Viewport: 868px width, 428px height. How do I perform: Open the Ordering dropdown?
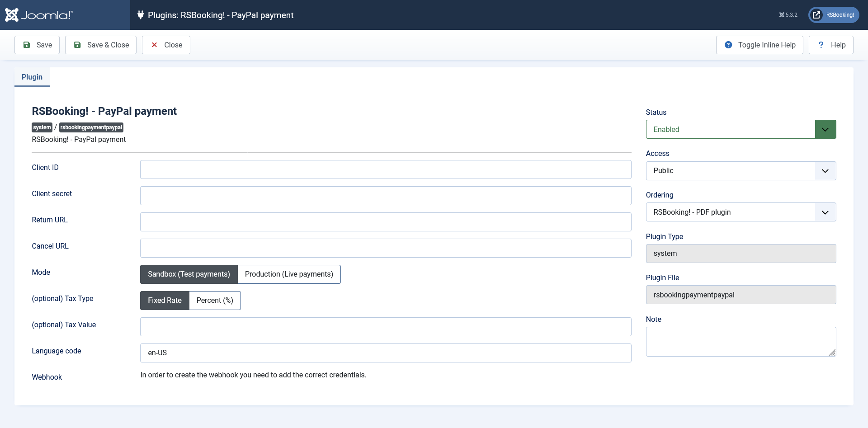741,212
